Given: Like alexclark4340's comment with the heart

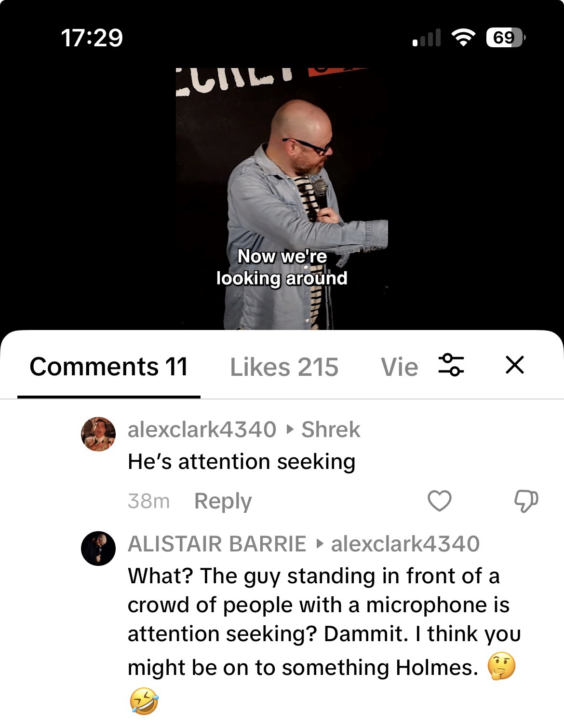Looking at the screenshot, I should 440,501.
